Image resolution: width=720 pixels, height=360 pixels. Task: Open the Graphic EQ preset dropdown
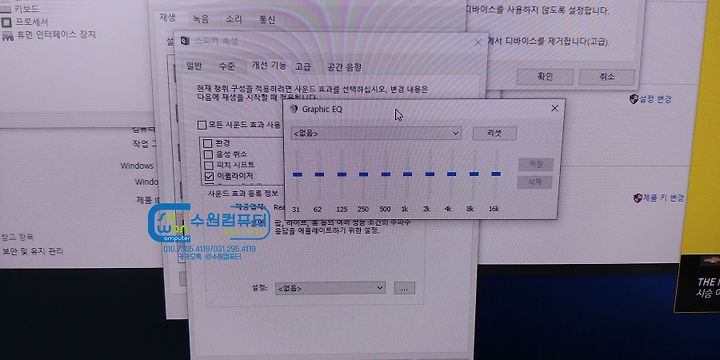[376, 133]
